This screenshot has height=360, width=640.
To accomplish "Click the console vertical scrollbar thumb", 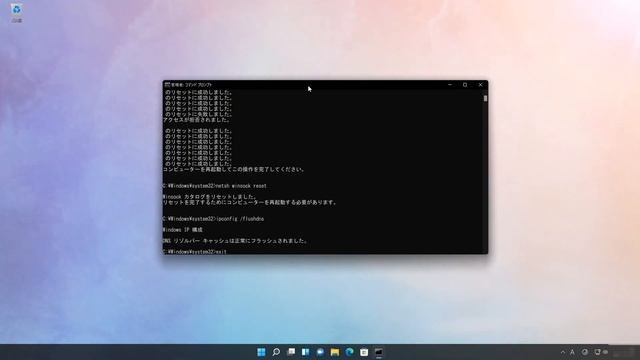I will (x=485, y=98).
